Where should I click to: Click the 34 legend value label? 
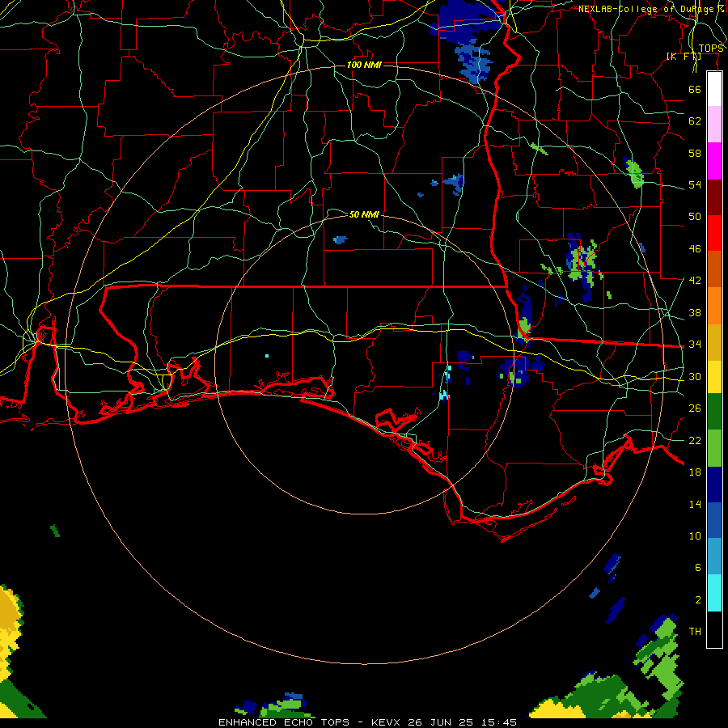[x=695, y=345]
